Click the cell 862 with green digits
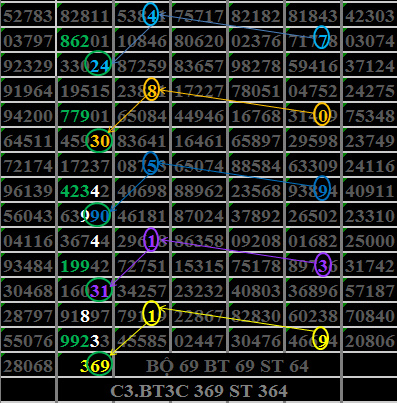The image size is (397, 403). [x=85, y=40]
